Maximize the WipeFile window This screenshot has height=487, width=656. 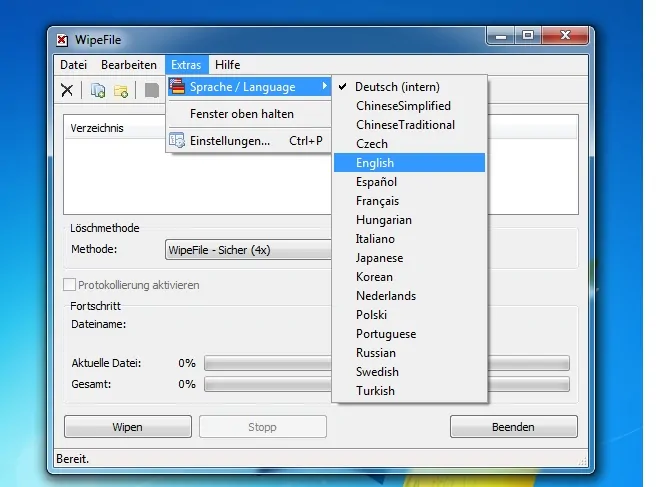coord(528,36)
